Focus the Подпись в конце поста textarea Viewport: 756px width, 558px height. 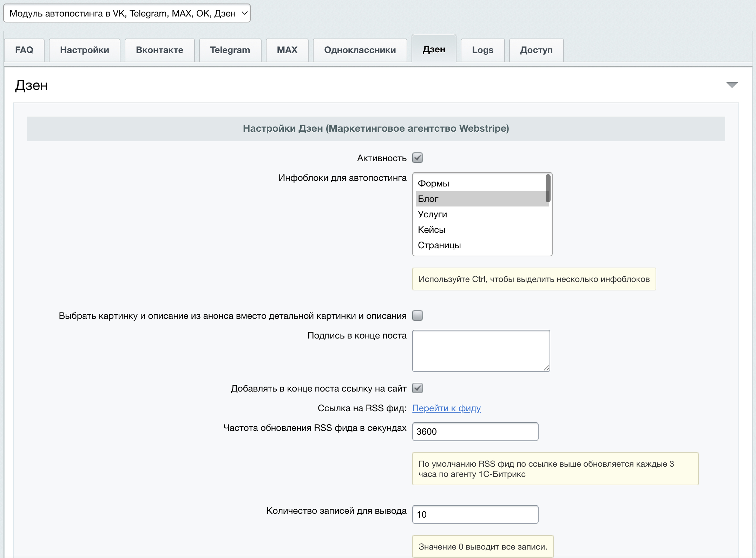click(x=481, y=351)
